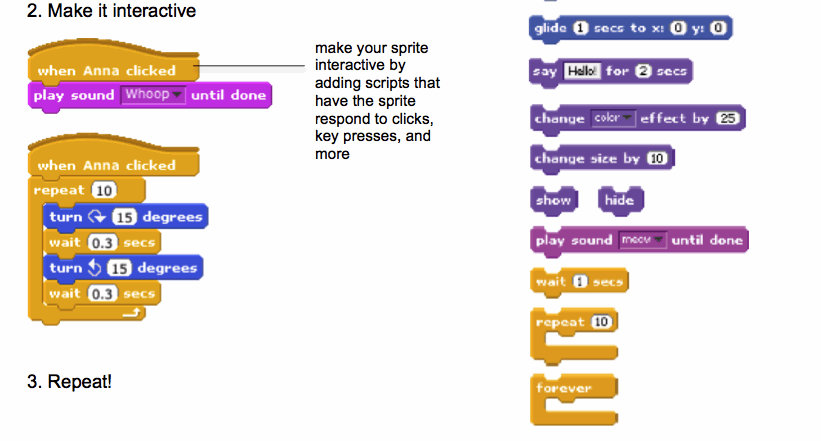Select the purple show block
The height and width of the screenshot is (441, 821).
552,200
